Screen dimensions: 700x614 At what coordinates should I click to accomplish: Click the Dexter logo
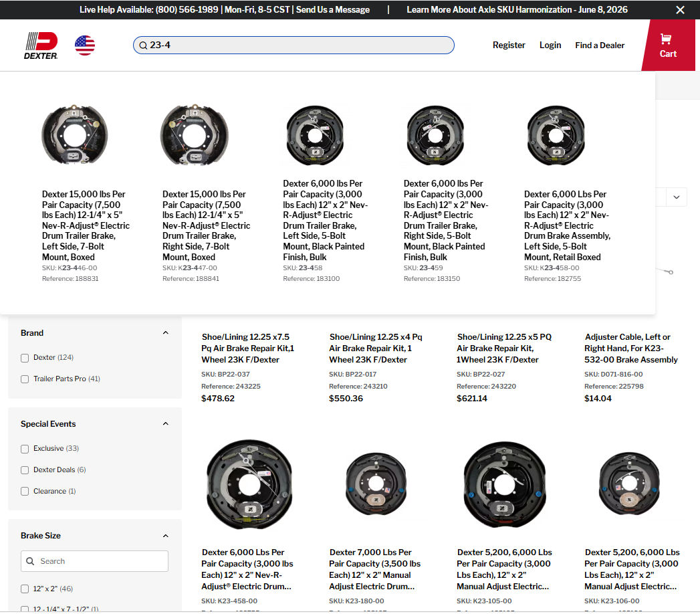[41, 45]
